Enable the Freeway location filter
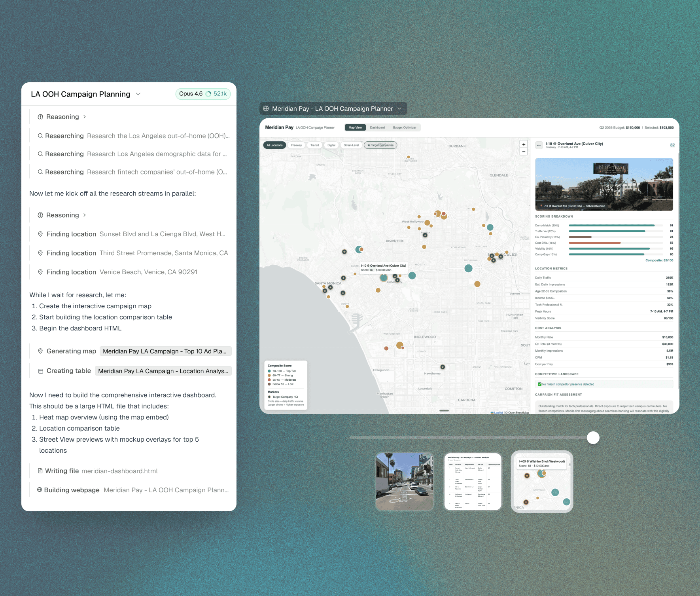 296,145
